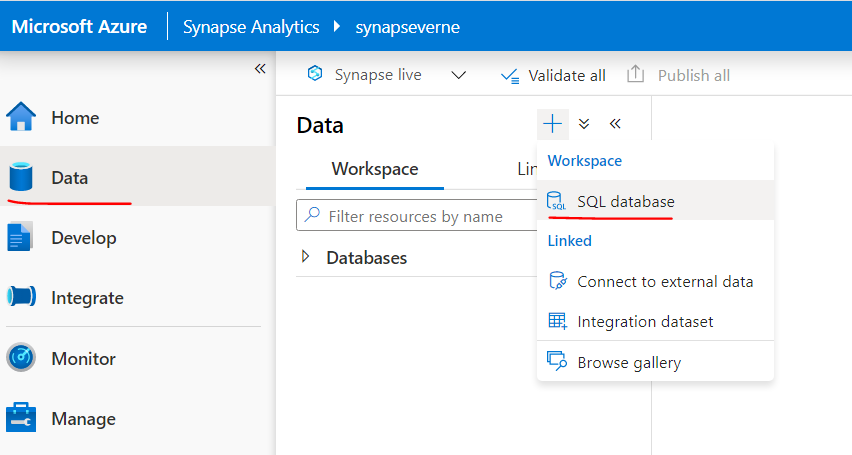
Task: Switch to the partially hidden Linked tab
Action: point(527,169)
